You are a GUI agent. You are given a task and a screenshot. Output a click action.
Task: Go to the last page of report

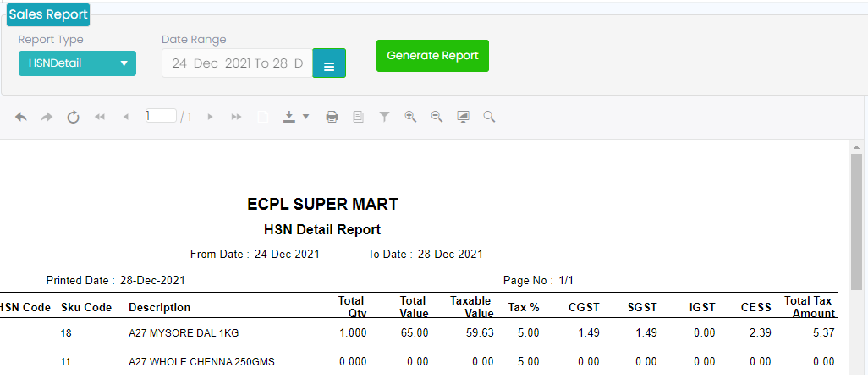pyautogui.click(x=236, y=117)
